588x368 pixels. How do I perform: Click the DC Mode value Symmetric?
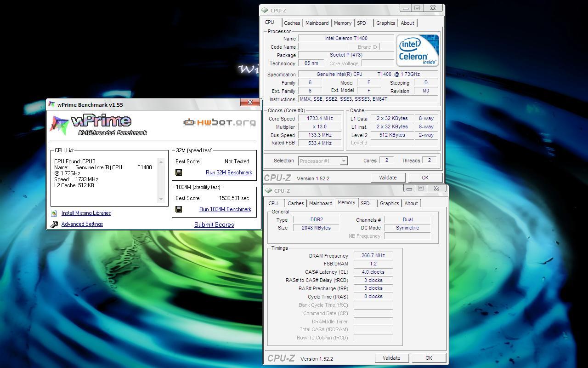point(407,228)
